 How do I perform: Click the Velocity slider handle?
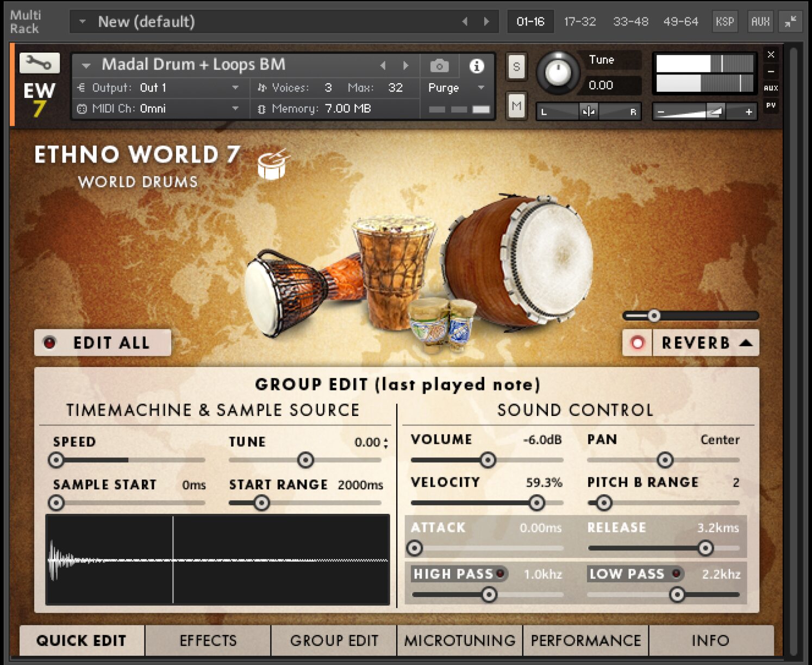point(537,503)
